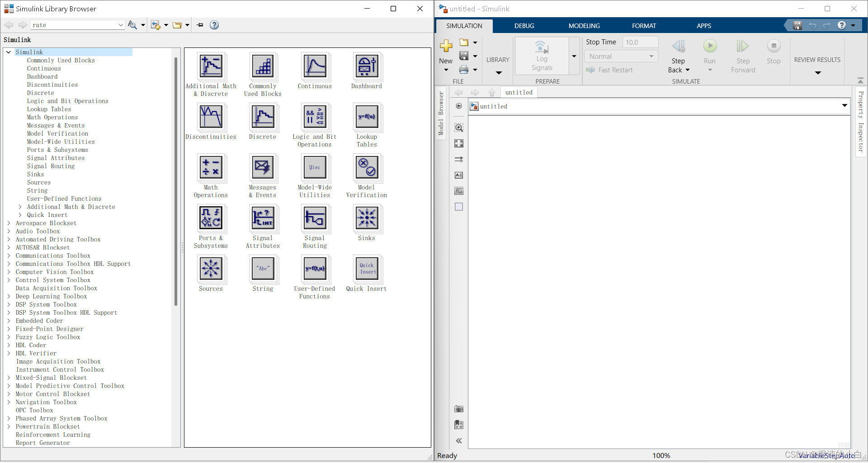This screenshot has height=463, width=868.
Task: Open the Signal Routing library icon
Action: pos(315,218)
